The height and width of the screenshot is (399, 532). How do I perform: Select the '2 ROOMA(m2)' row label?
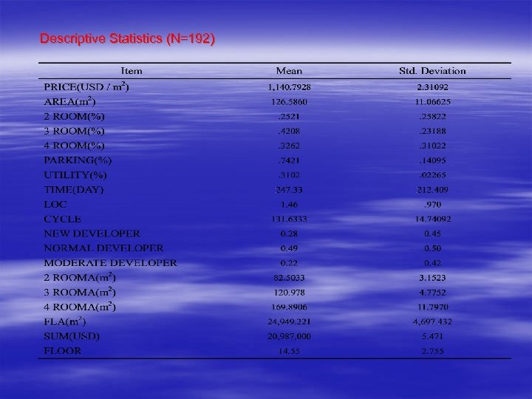80,277
